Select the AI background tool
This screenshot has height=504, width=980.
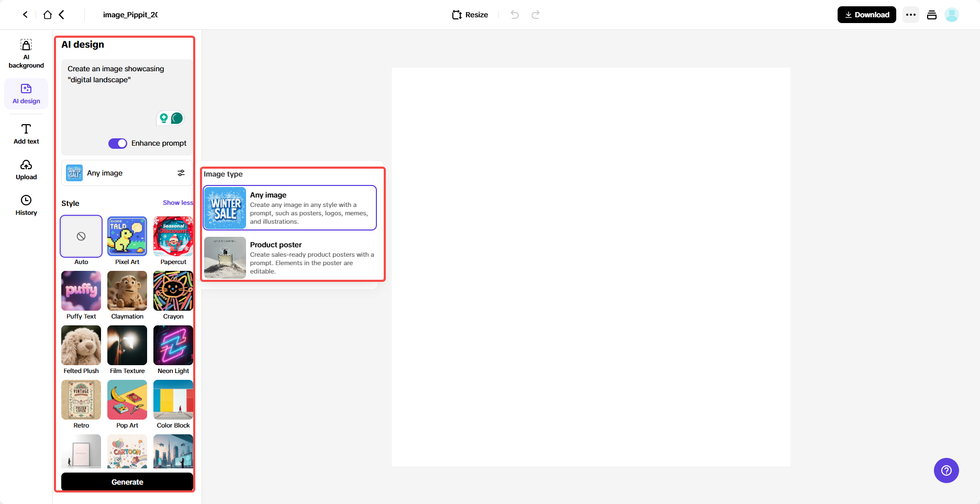[26, 53]
